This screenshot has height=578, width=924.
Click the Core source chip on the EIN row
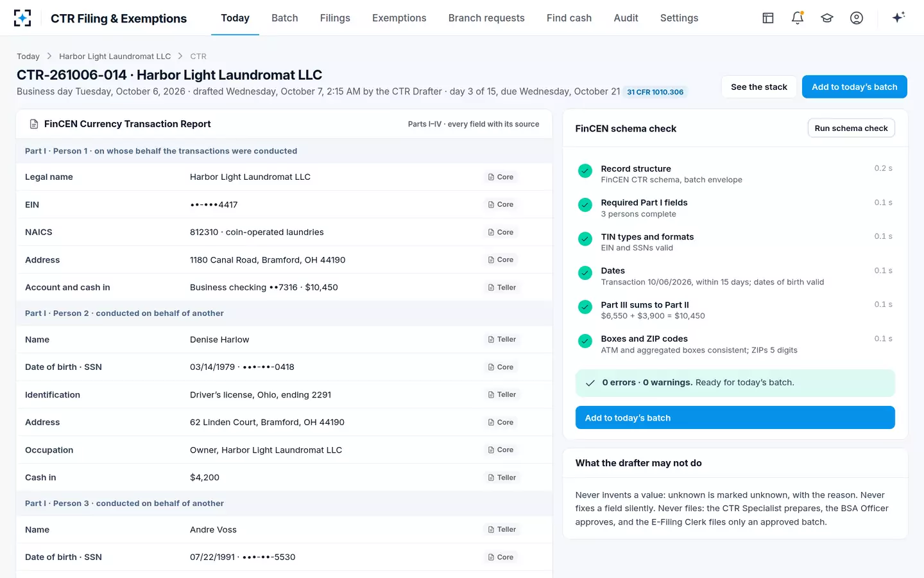501,204
